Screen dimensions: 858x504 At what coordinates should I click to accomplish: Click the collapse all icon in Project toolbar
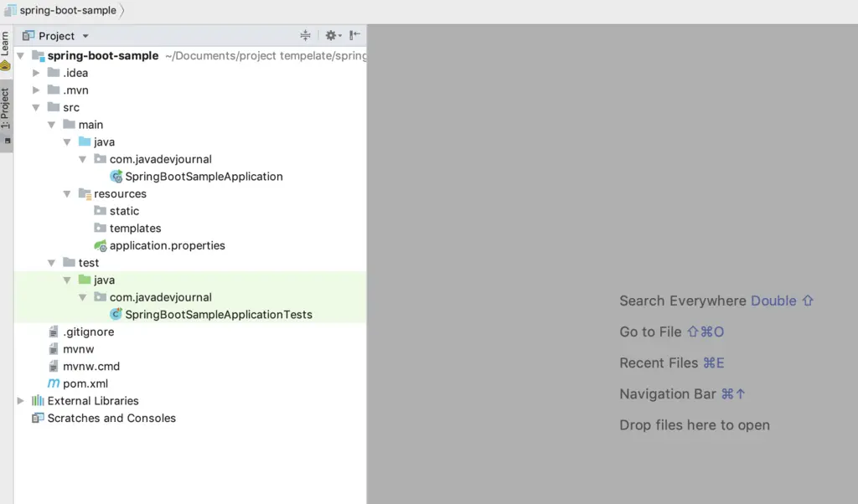click(x=305, y=35)
